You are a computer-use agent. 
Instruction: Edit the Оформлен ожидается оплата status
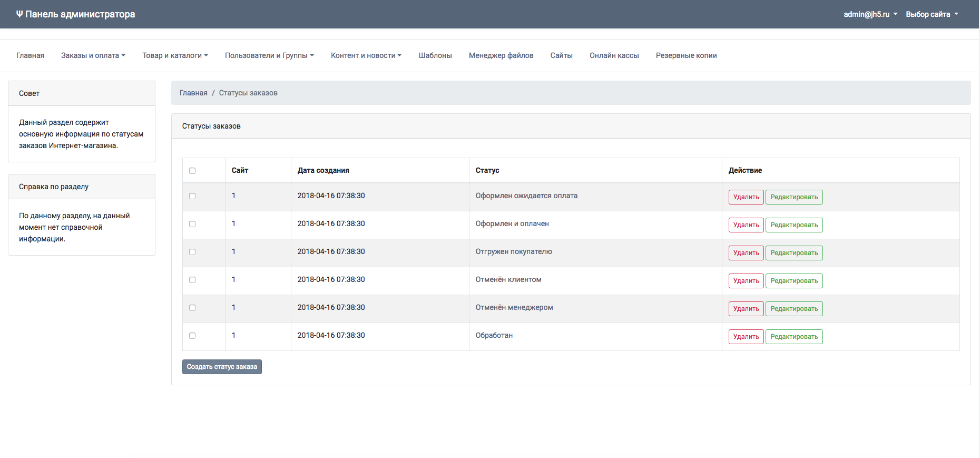(794, 197)
